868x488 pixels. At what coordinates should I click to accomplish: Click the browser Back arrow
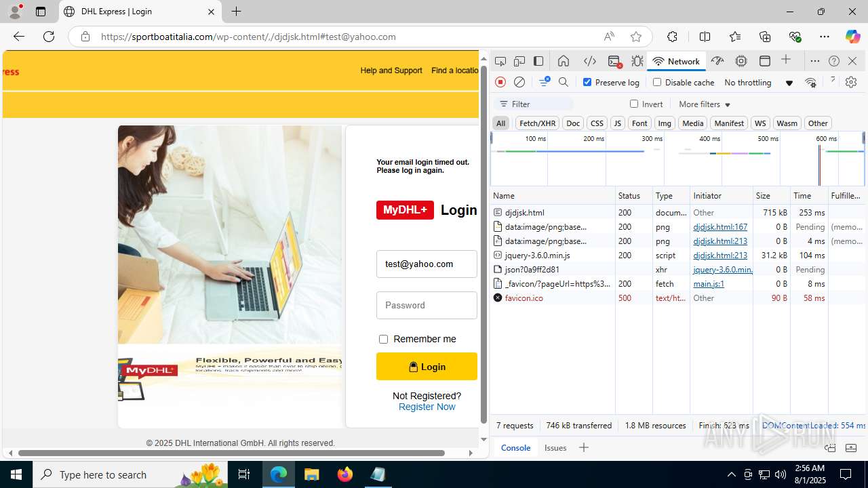coord(19,37)
